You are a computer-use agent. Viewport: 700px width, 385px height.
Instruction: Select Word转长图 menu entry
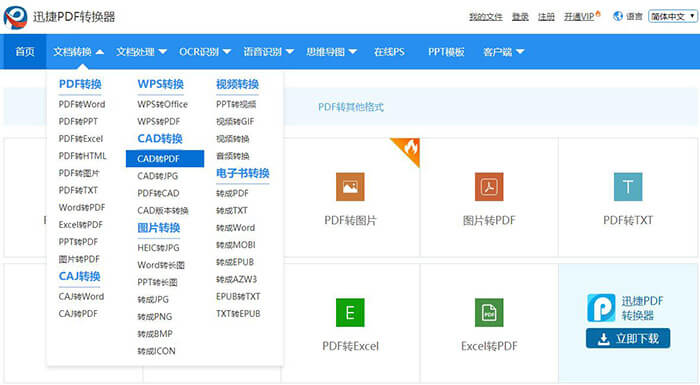(x=161, y=265)
